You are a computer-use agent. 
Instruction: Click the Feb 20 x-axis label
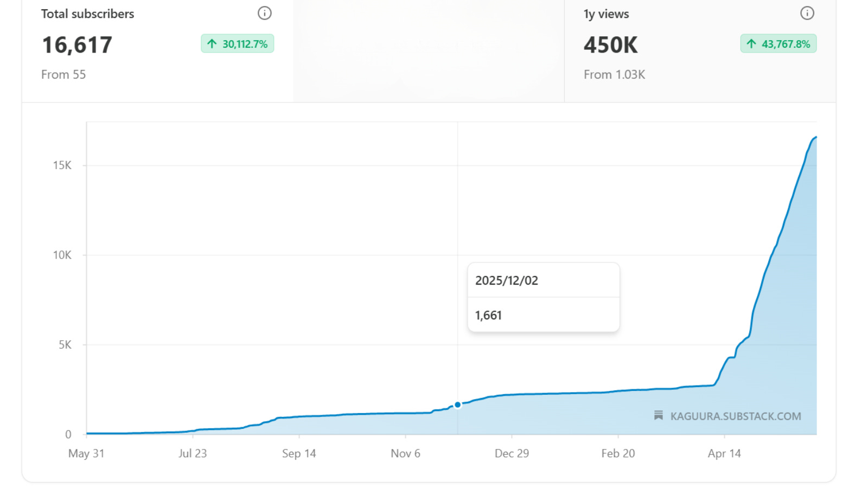[x=618, y=454]
